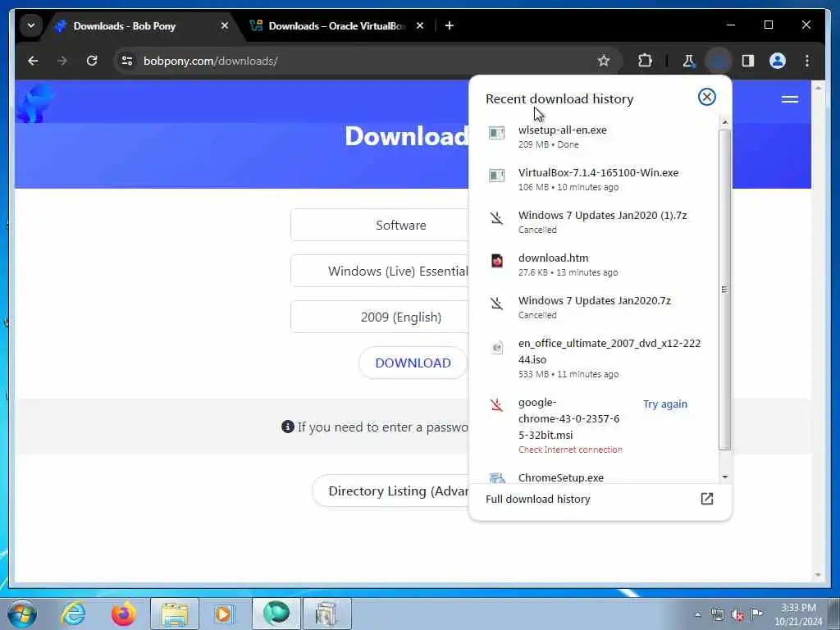Open download.htm entry

point(594,265)
